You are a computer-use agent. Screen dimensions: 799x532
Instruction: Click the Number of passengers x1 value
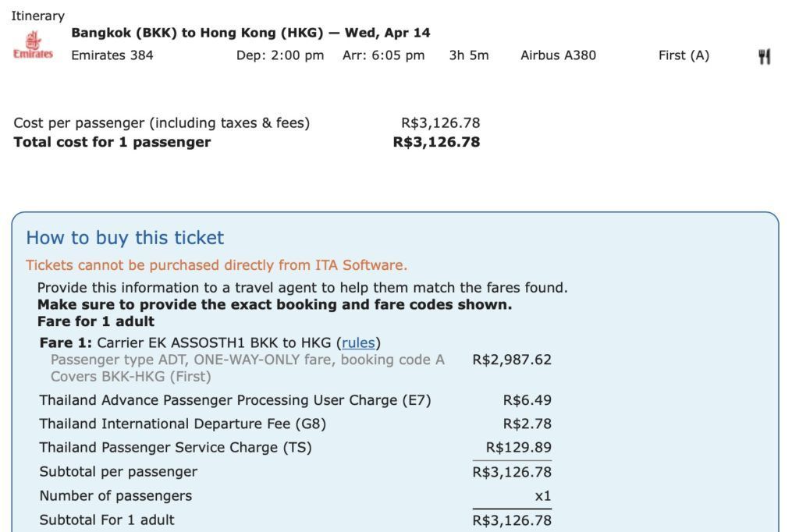click(x=543, y=496)
